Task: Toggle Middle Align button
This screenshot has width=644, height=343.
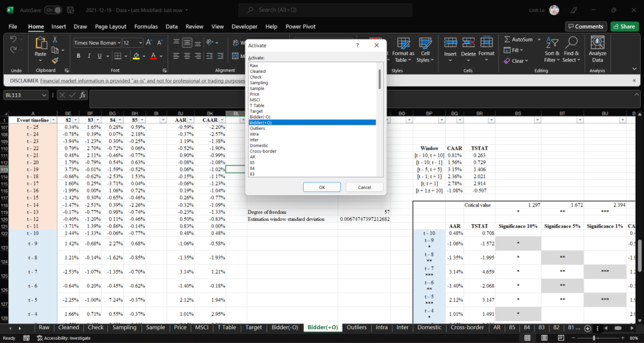Action: pyautogui.click(x=187, y=42)
